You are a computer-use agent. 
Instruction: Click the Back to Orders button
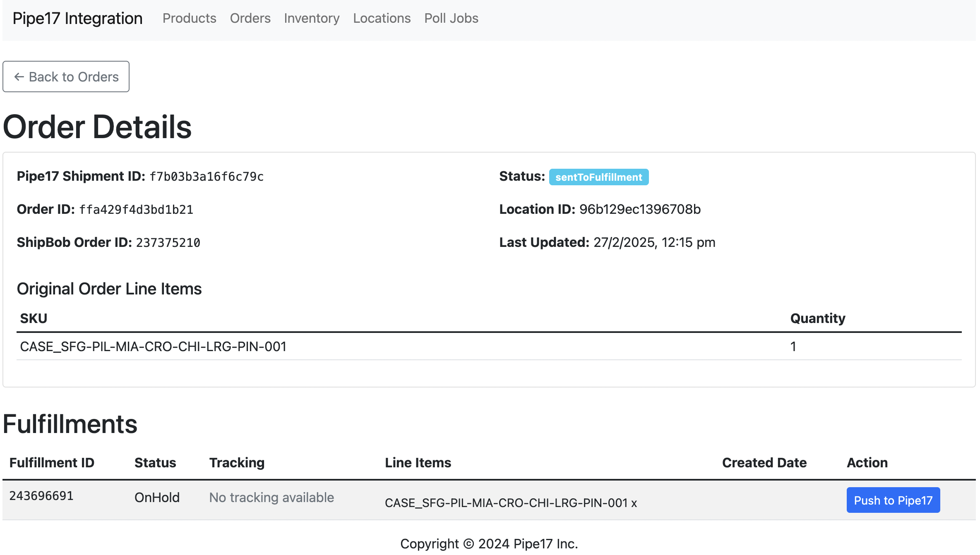(x=66, y=77)
